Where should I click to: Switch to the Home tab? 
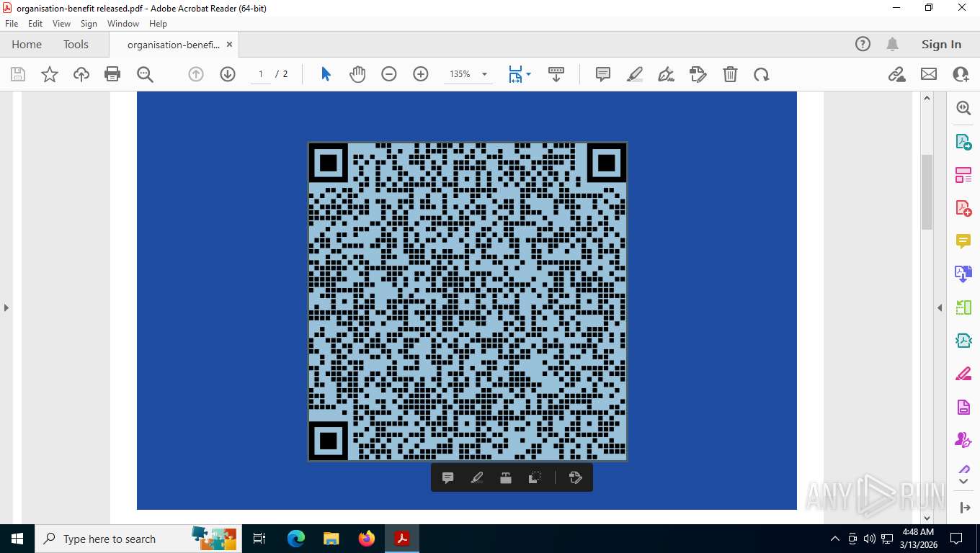point(27,44)
